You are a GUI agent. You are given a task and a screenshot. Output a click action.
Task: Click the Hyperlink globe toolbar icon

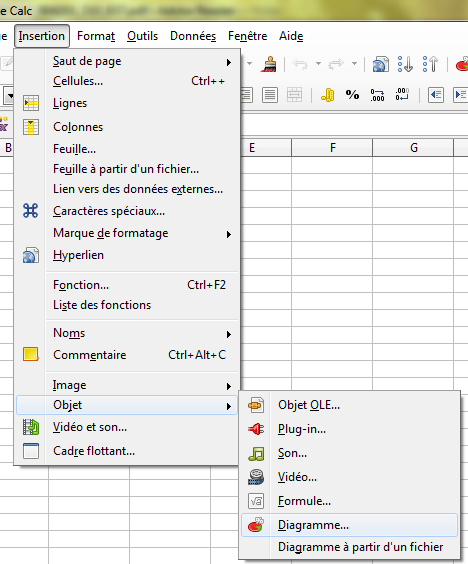pyautogui.click(x=381, y=64)
